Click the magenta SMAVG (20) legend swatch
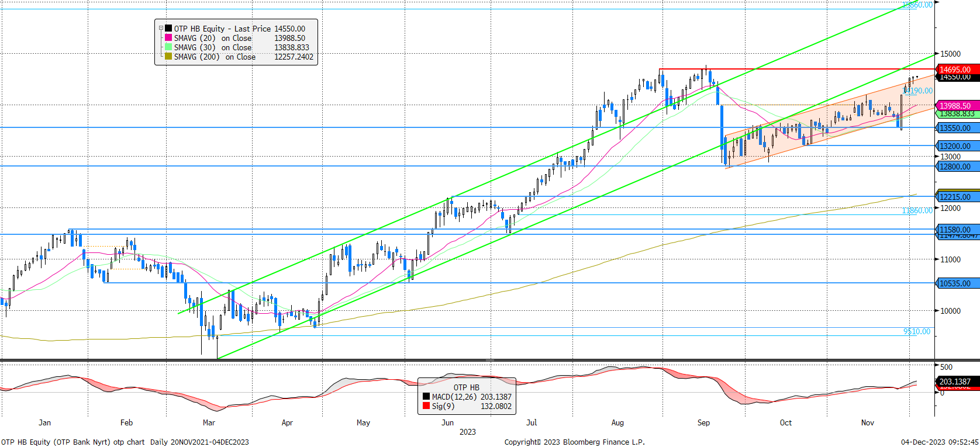The height and width of the screenshot is (447, 980). pyautogui.click(x=168, y=37)
